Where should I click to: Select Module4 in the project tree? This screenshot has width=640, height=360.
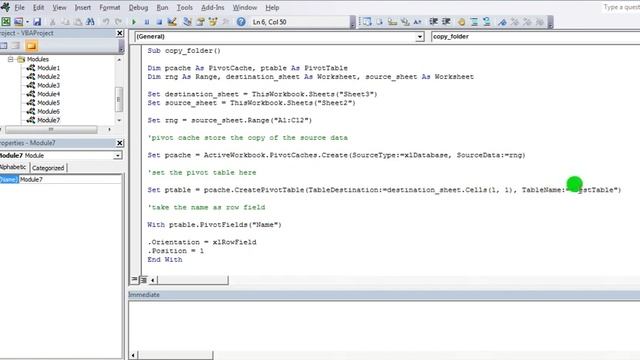pyautogui.click(x=48, y=94)
